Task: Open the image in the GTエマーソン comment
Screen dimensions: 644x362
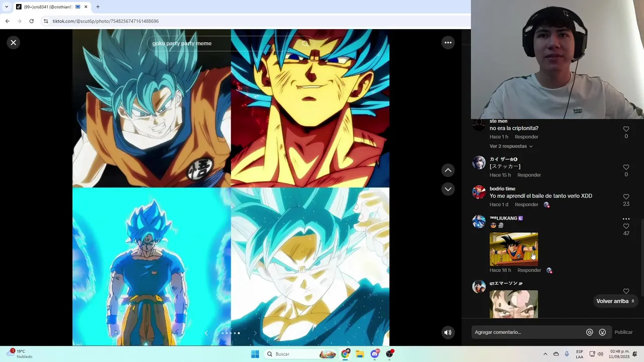Action: (x=514, y=304)
